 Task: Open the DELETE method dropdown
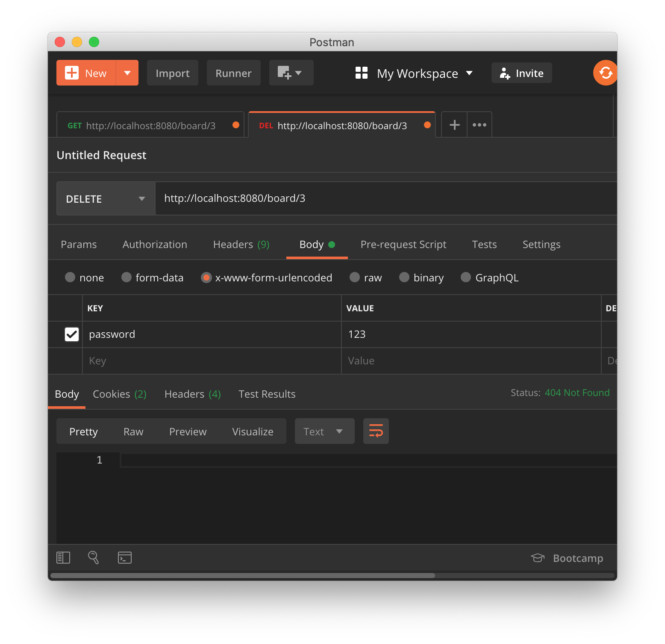click(106, 198)
